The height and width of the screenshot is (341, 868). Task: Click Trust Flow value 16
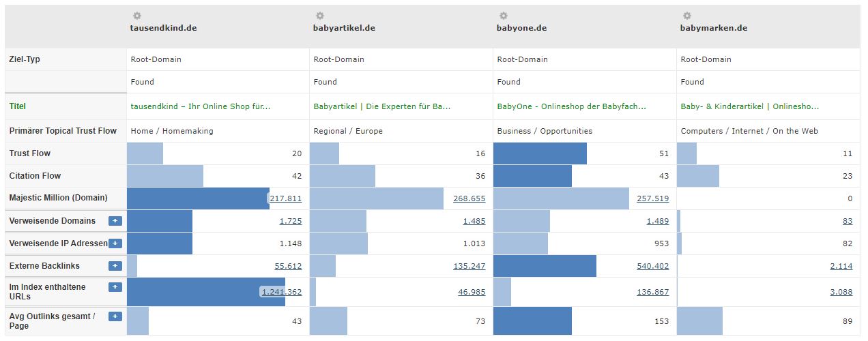pyautogui.click(x=480, y=153)
